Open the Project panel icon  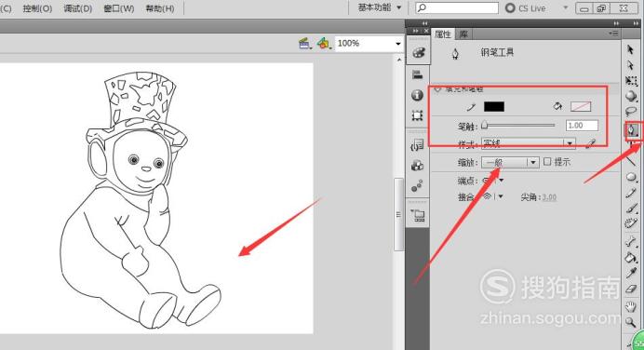pyautogui.click(x=418, y=215)
